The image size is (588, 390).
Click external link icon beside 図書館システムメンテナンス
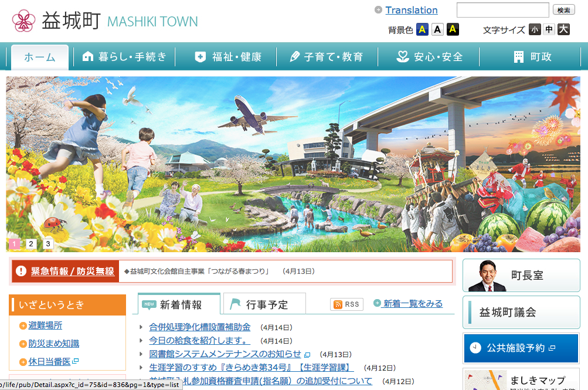tap(307, 355)
